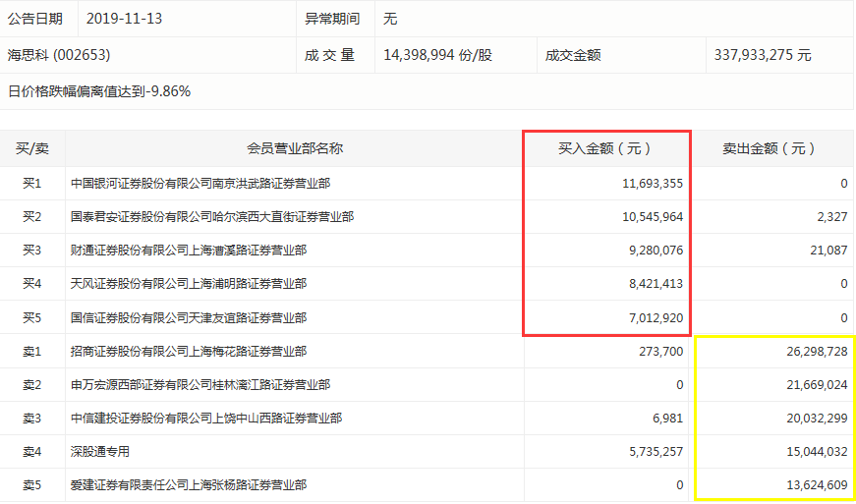Click buy amount 273,700 in 卖1 row
This screenshot has width=856, height=504.
tap(662, 352)
